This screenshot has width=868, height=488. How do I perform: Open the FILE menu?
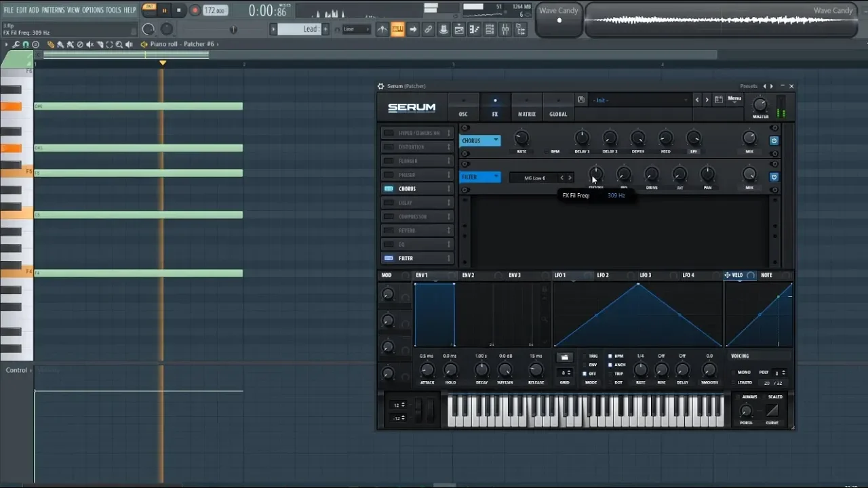9,10
